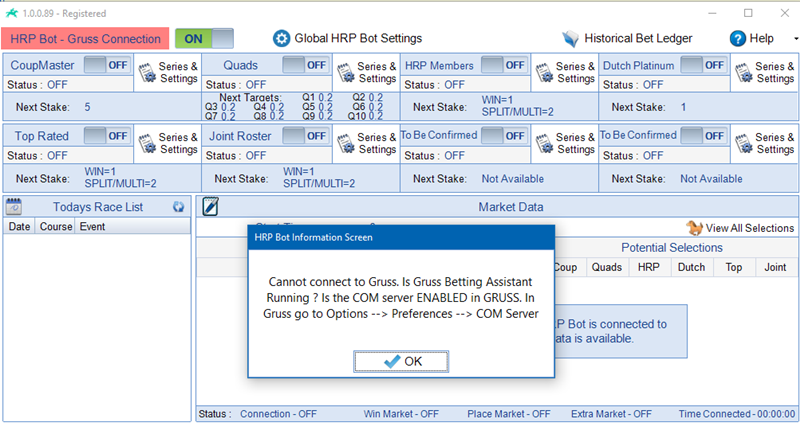Toggle the Joint Roster OFF switch
The height and width of the screenshot is (426, 800).
click(305, 136)
